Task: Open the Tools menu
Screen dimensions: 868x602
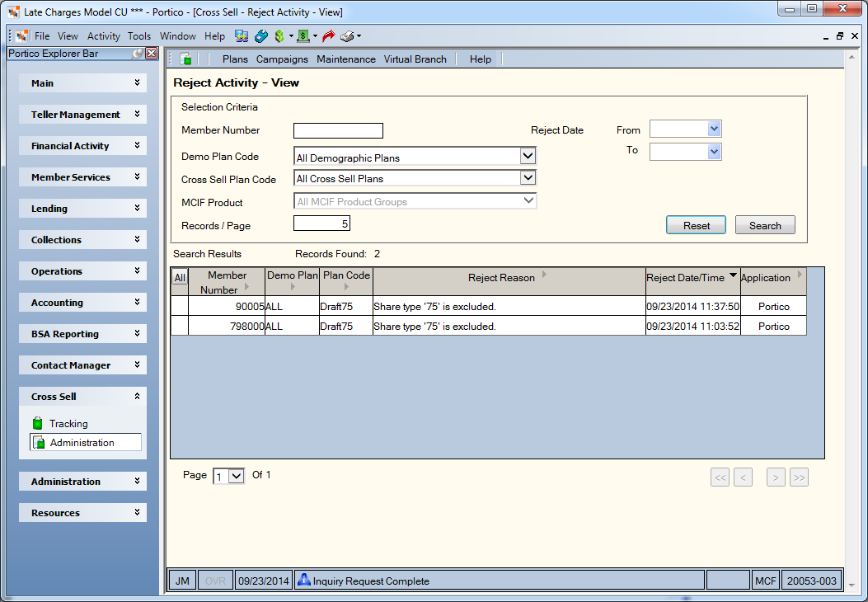Action: [139, 36]
